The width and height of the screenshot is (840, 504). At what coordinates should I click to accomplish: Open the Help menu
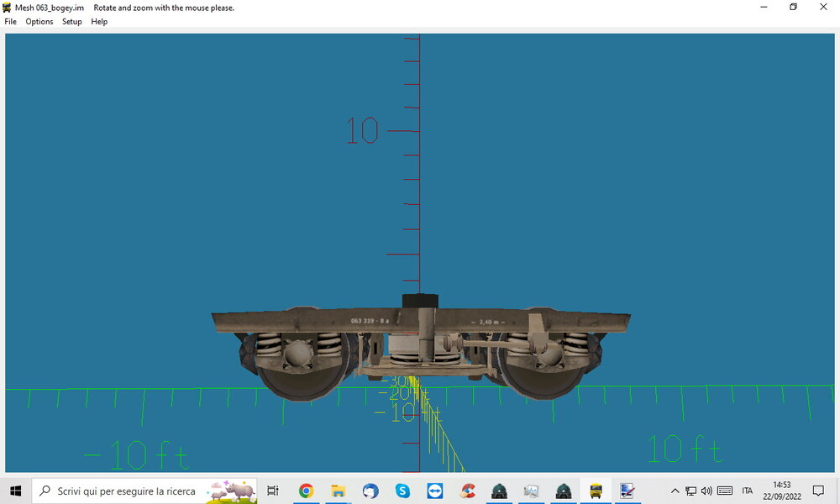click(99, 22)
